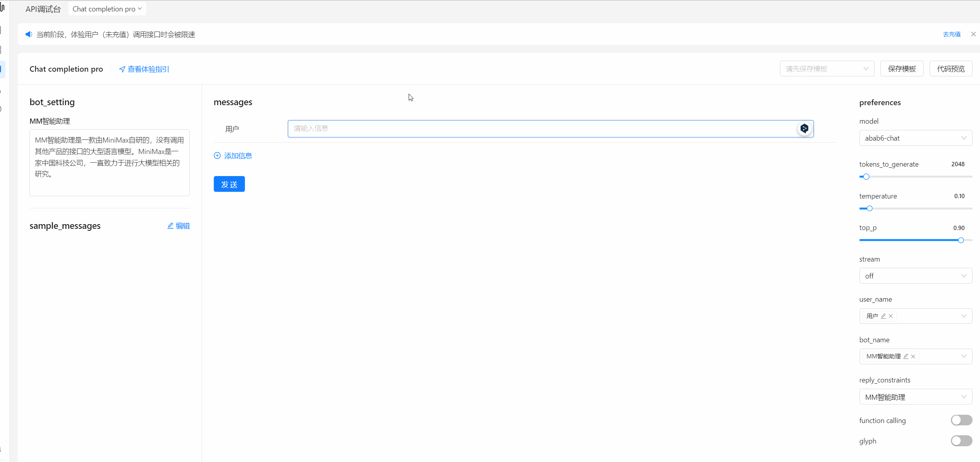Click the MM智能助理 label under bot_setting

(x=50, y=121)
